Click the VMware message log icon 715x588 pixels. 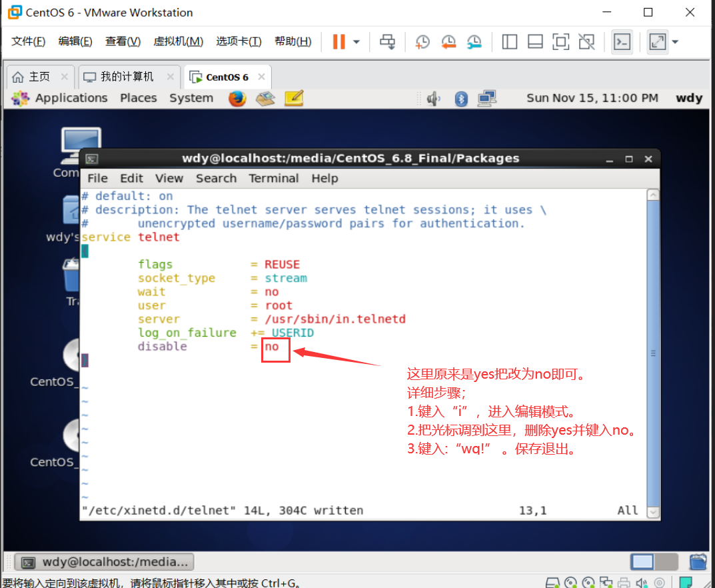point(686,583)
